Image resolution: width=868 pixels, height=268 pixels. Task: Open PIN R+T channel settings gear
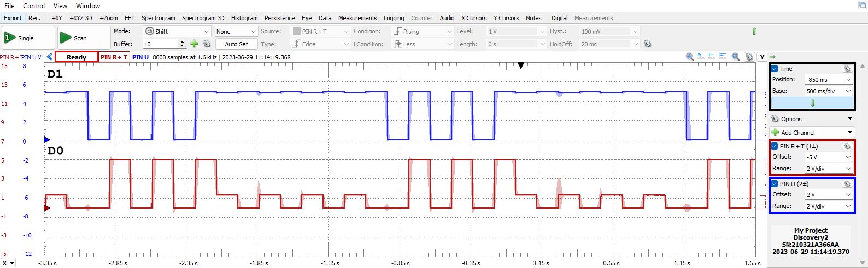[x=847, y=146]
